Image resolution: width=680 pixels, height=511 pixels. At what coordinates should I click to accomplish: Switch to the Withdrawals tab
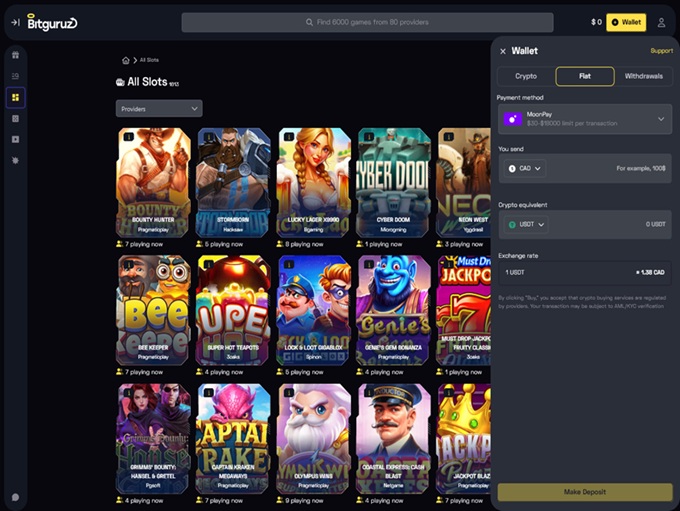pos(643,76)
